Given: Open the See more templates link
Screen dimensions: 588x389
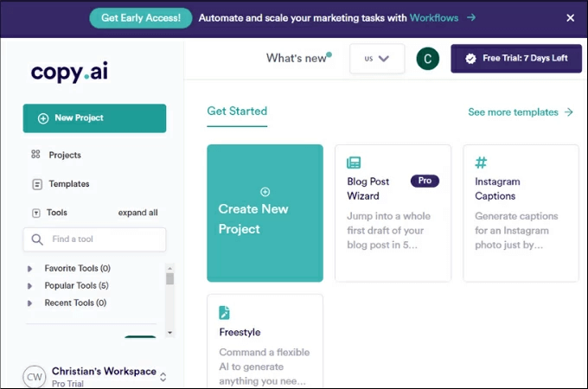Looking at the screenshot, I should pos(520,112).
